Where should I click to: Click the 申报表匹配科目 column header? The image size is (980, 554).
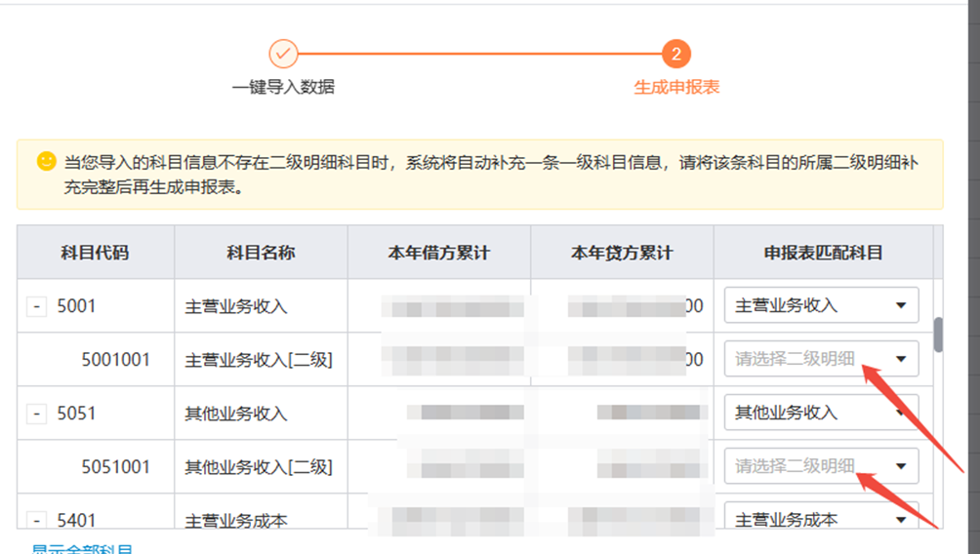click(x=823, y=253)
